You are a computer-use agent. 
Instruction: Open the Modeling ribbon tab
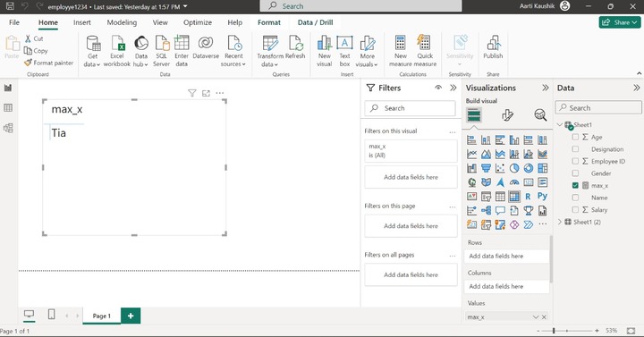(x=122, y=22)
